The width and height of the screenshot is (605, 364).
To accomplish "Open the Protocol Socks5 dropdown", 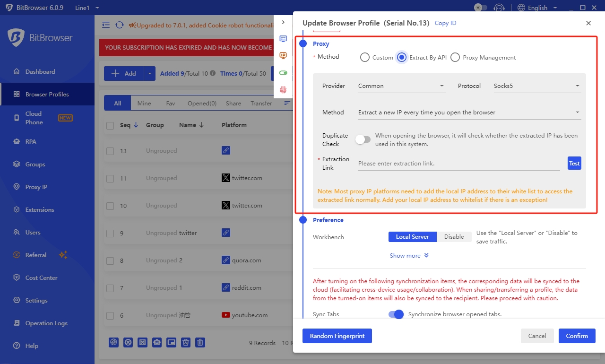I will [537, 86].
